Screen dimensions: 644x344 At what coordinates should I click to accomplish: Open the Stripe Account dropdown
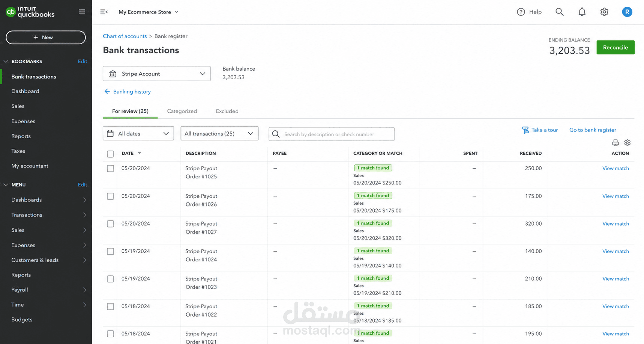point(156,74)
